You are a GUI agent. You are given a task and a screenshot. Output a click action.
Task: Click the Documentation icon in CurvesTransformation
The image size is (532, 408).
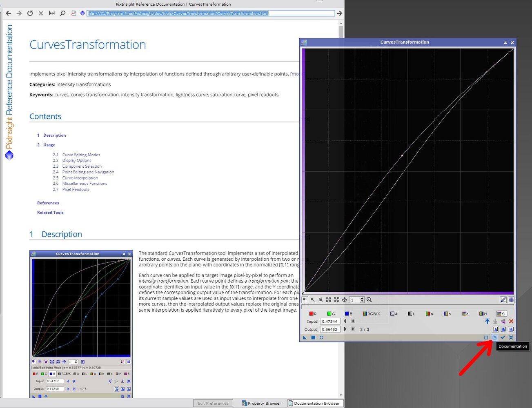(x=494, y=337)
